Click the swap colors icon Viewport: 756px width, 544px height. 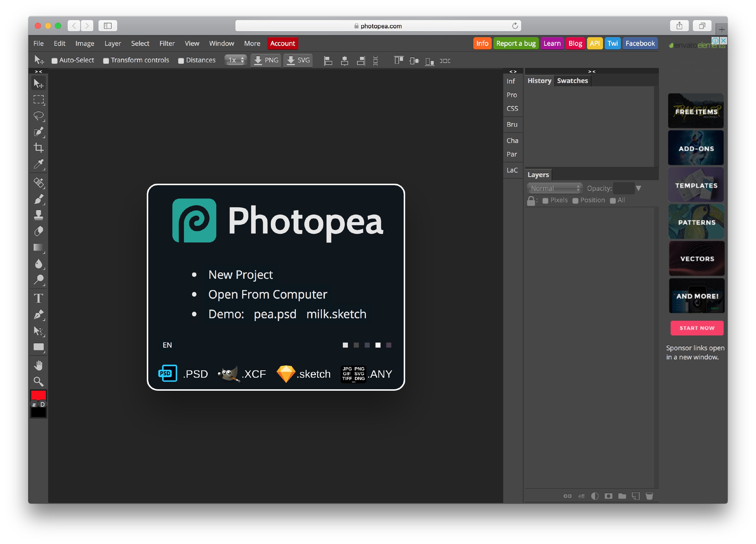coord(34,404)
